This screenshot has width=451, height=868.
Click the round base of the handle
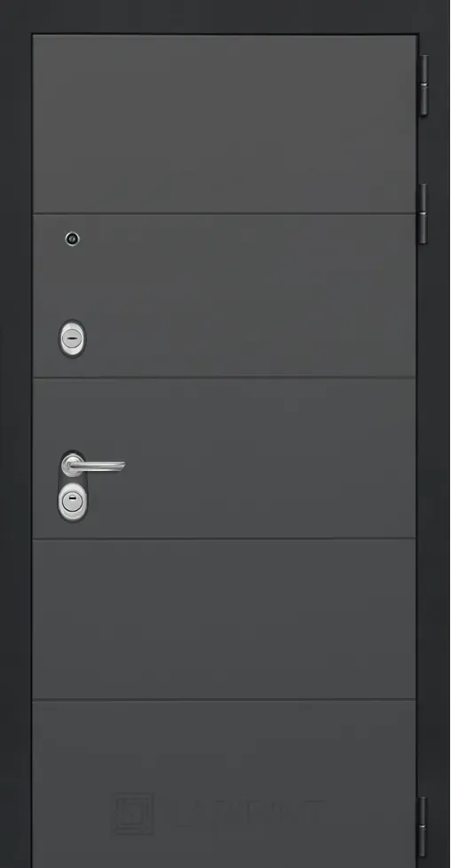72,465
